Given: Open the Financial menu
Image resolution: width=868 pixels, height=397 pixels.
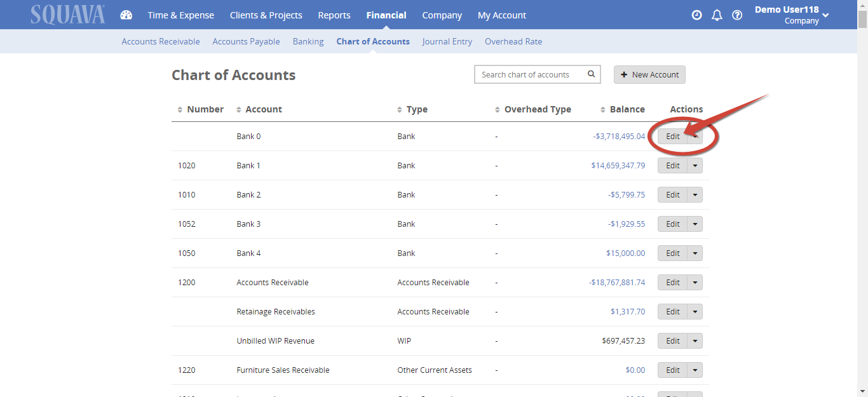Looking at the screenshot, I should click(x=386, y=15).
